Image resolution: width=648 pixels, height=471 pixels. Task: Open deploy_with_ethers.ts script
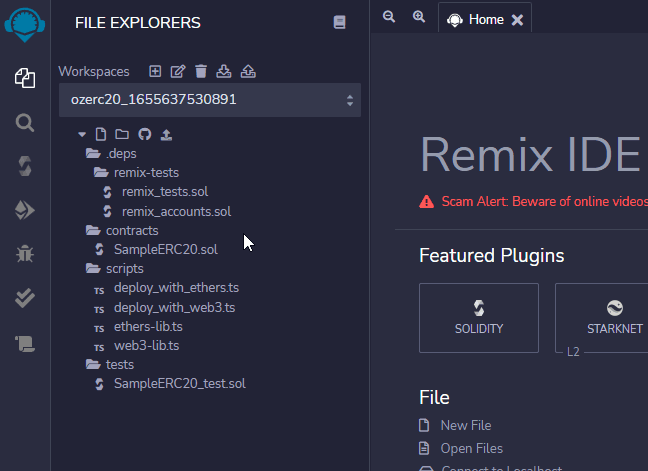tap(176, 288)
